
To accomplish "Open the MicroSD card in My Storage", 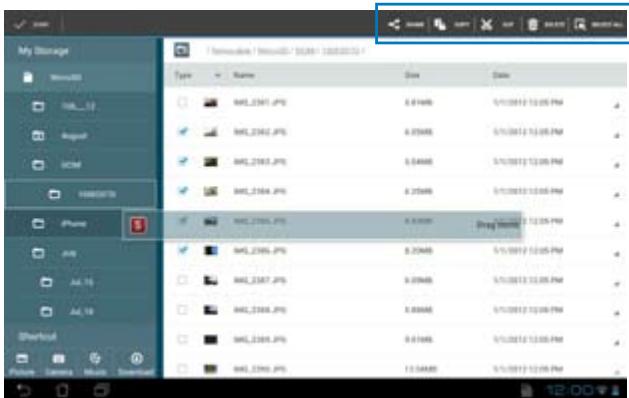I will pyautogui.click(x=80, y=77).
